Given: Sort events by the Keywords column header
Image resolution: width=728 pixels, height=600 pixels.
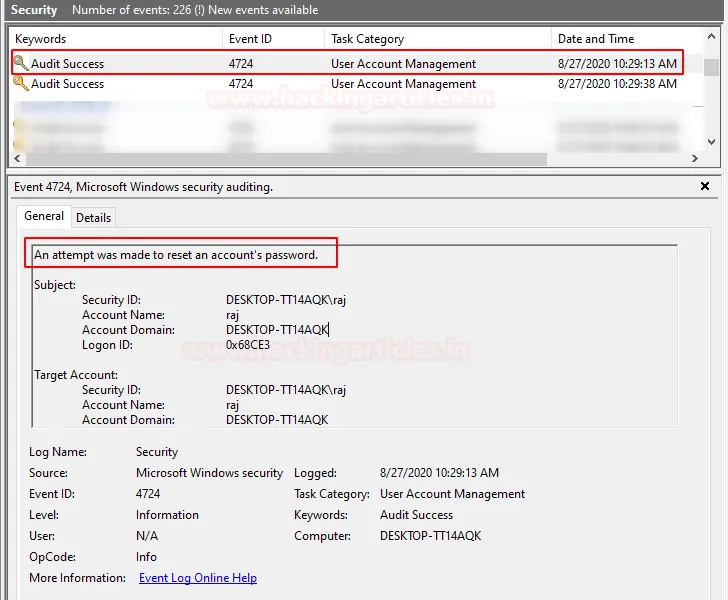Looking at the screenshot, I should (x=116, y=39).
